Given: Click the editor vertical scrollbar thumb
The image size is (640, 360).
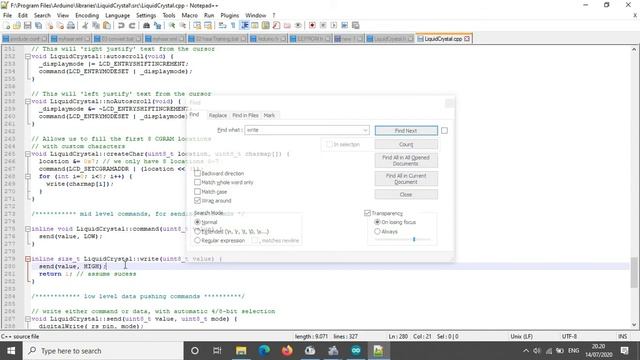Looking at the screenshot, I should tap(634, 272).
